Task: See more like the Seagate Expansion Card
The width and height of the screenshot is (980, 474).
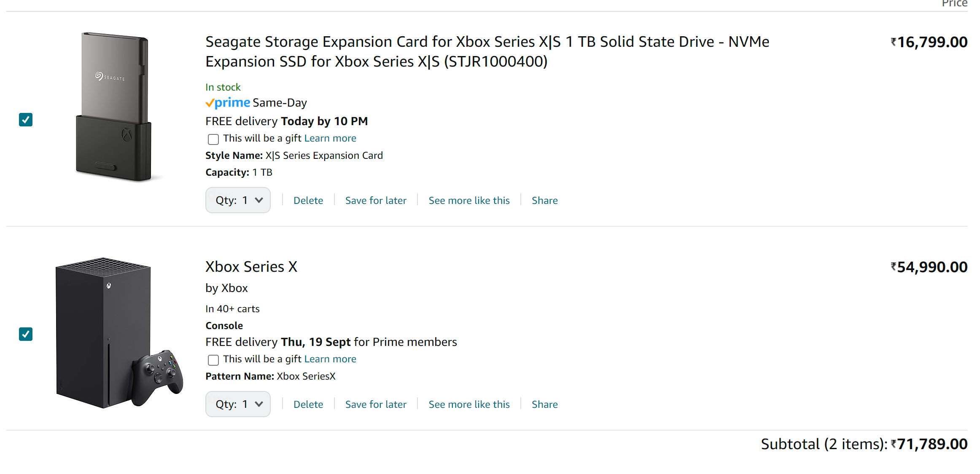Action: click(469, 201)
